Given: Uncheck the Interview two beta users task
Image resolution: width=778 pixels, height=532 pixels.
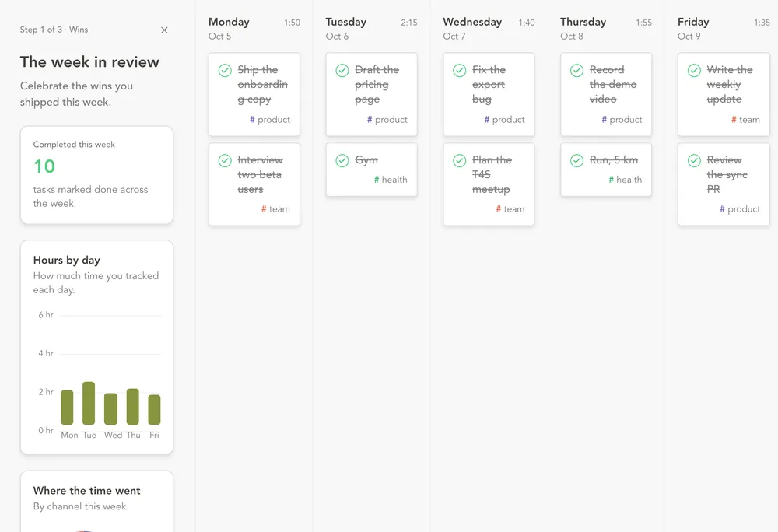Looking at the screenshot, I should [x=225, y=161].
